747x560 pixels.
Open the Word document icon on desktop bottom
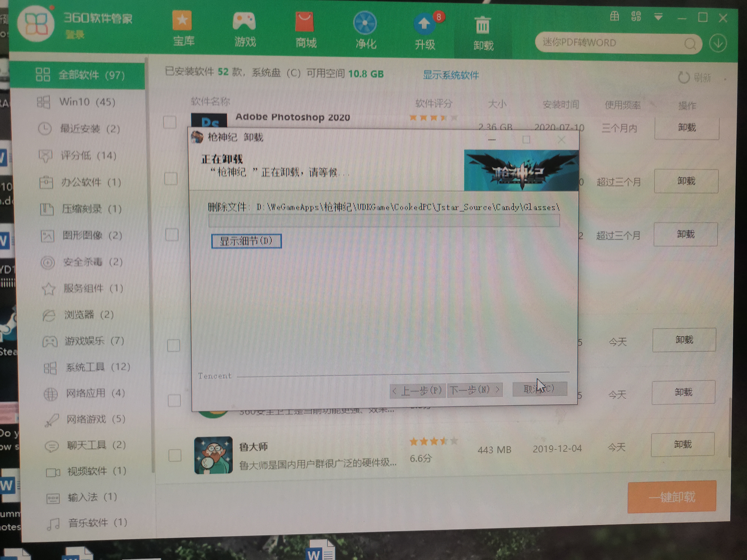[320, 550]
